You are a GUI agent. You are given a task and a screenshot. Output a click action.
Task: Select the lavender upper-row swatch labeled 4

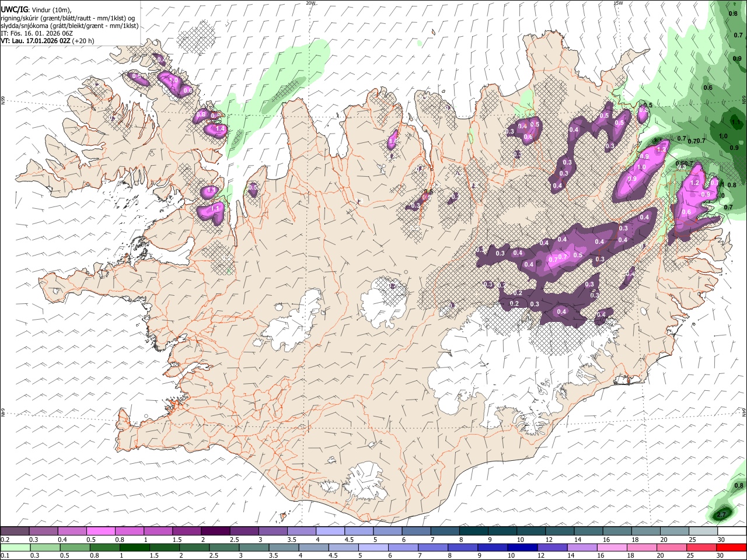pyautogui.click(x=330, y=531)
